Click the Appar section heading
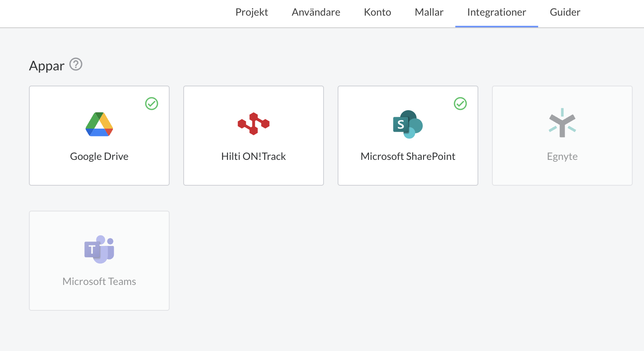The height and width of the screenshot is (351, 644). (47, 66)
